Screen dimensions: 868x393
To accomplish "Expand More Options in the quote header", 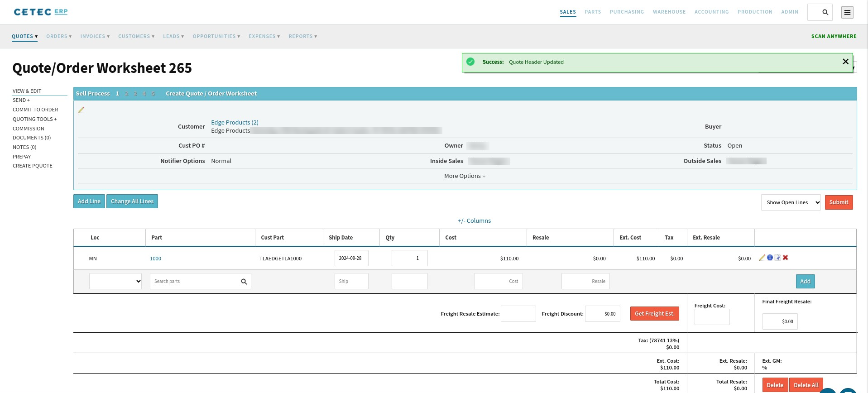I will coord(465,176).
